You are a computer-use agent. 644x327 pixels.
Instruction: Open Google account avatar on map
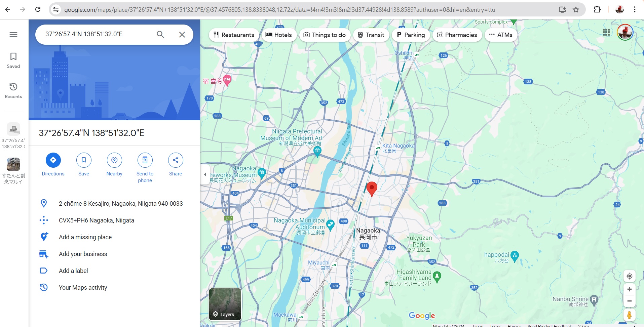(x=625, y=32)
